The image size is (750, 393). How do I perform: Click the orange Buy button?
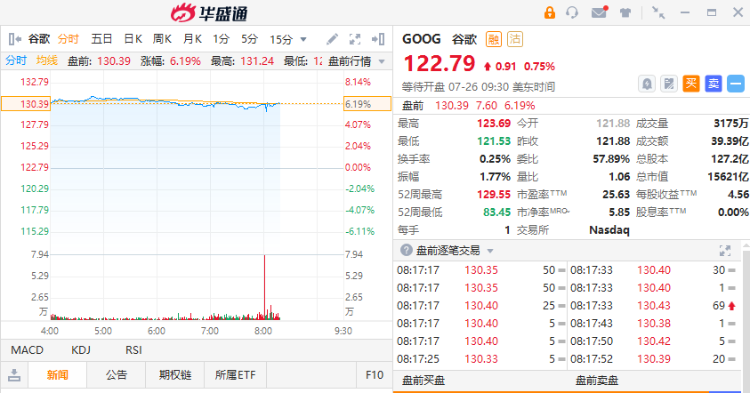coord(691,84)
